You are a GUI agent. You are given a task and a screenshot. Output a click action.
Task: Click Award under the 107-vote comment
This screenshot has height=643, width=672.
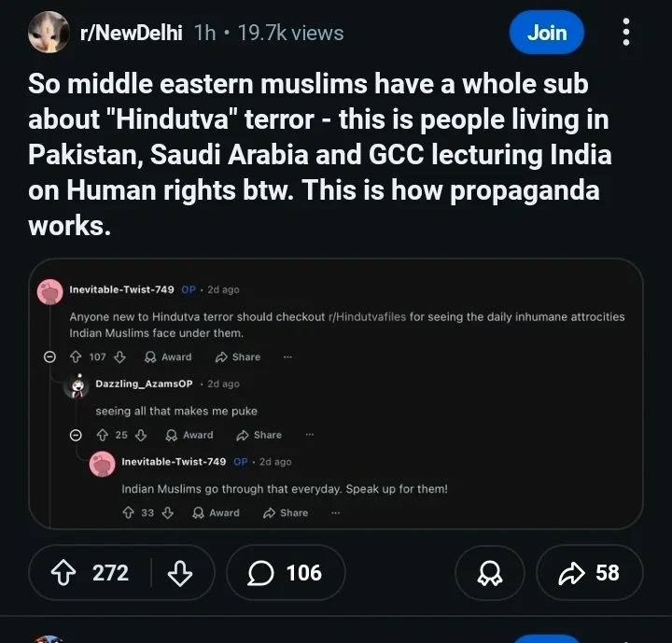(x=168, y=356)
